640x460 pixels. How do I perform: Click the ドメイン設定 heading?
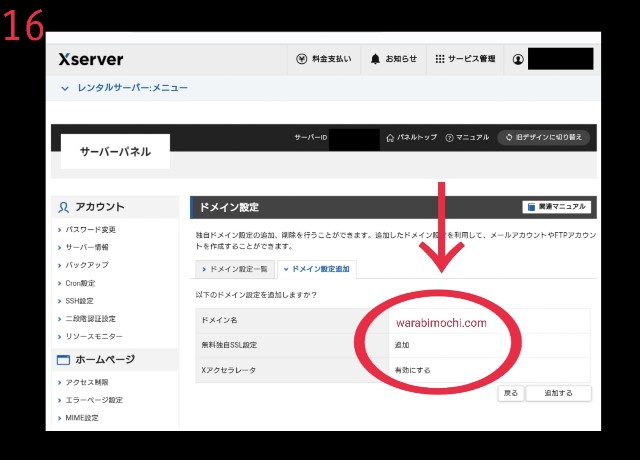[229, 207]
